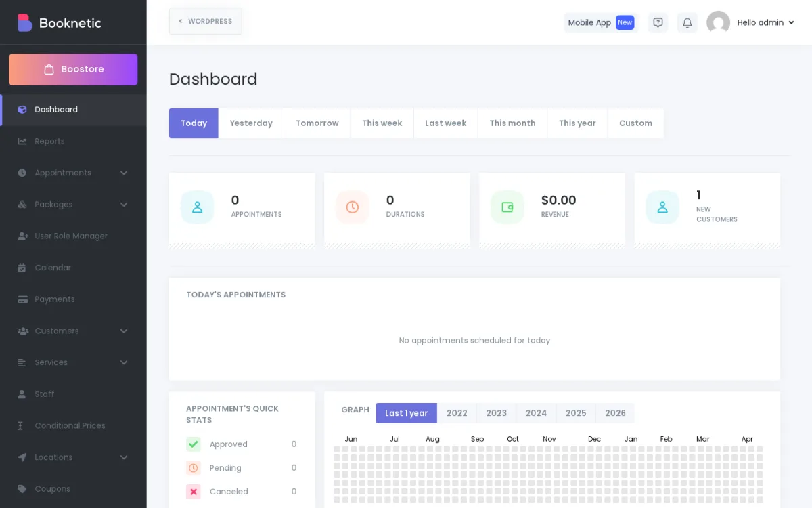Expand the Packages sidebar chevron
812x508 pixels.
(x=124, y=205)
